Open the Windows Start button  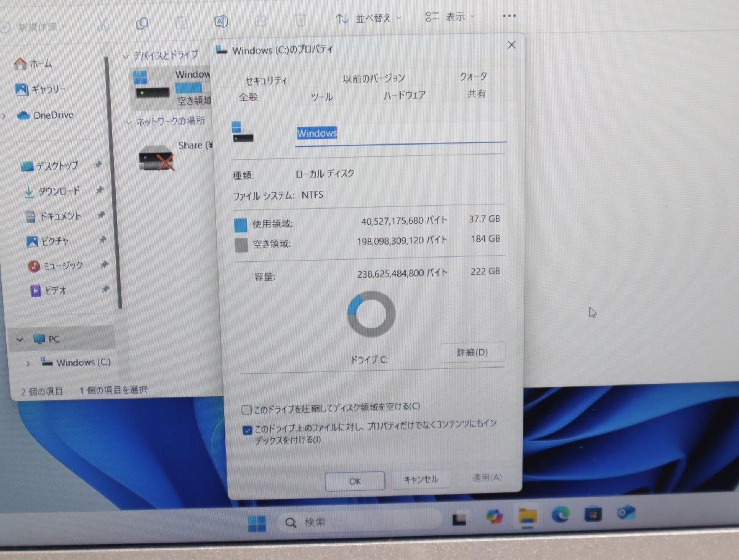257,524
